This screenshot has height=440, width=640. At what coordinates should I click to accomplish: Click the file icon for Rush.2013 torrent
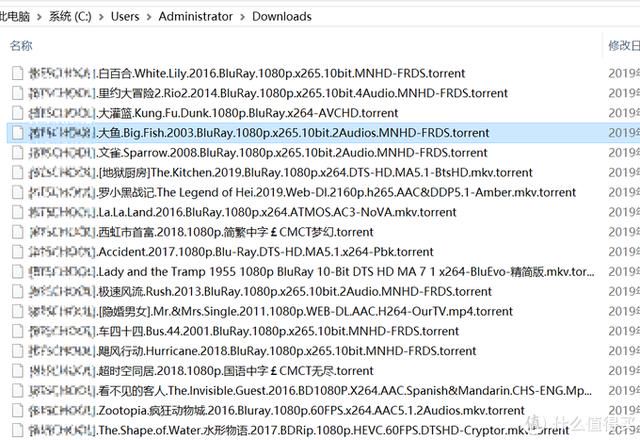(17, 292)
